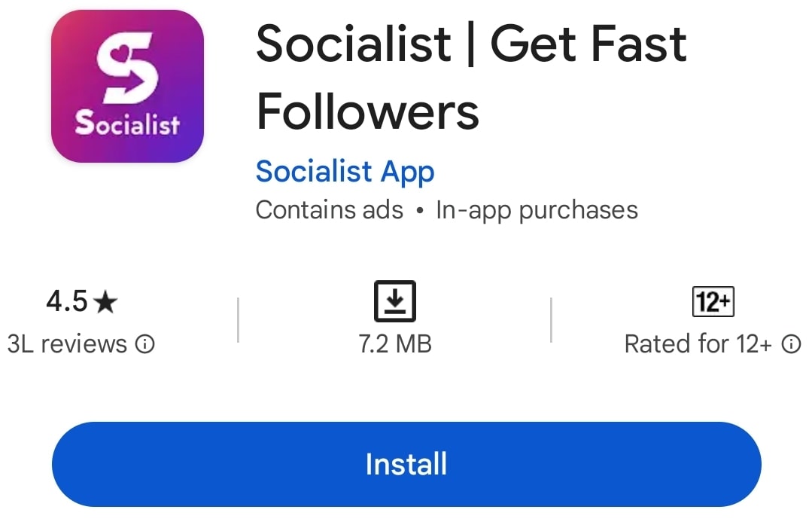The image size is (812, 531).
Task: Tap the 7.2 MB size label
Action: (x=395, y=343)
